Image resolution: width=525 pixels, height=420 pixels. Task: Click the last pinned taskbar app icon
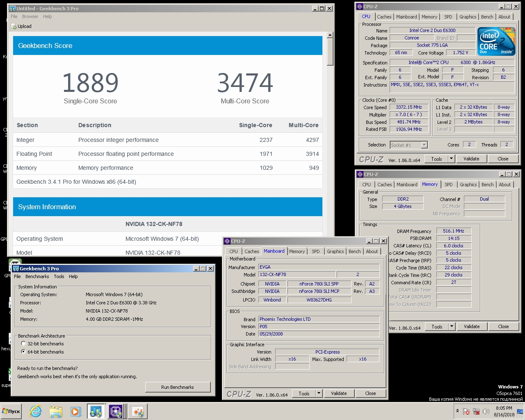(137, 411)
